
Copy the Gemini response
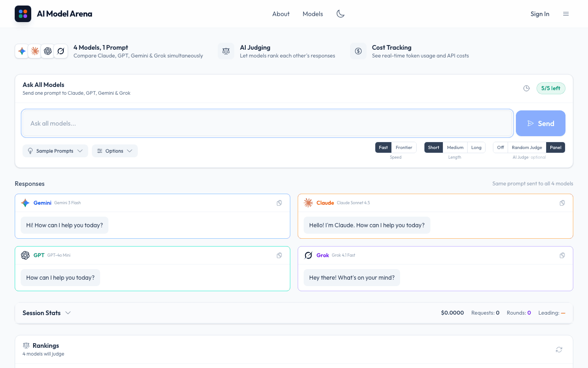pyautogui.click(x=279, y=203)
